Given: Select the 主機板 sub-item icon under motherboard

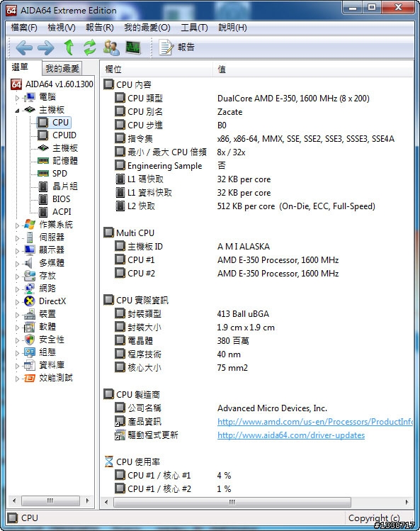Looking at the screenshot, I should click(x=43, y=147).
